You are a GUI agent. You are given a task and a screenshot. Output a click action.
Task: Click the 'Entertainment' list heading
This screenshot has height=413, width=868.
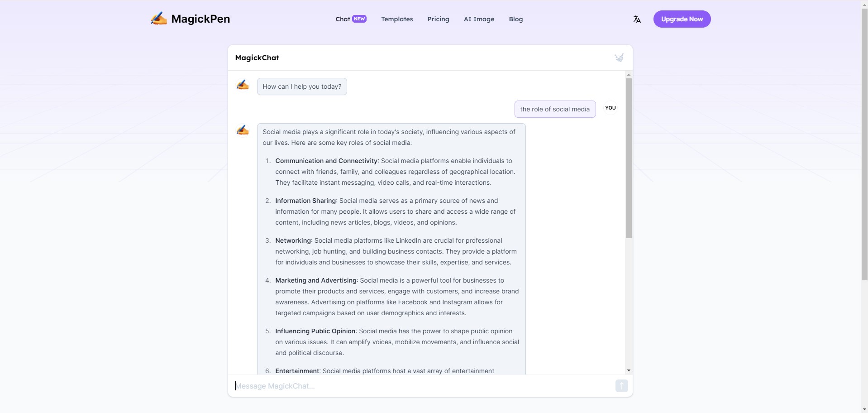297,371
